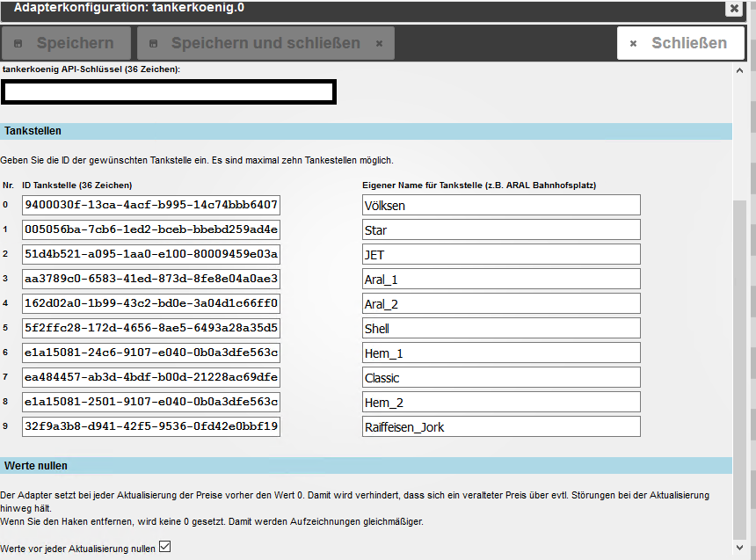Click station ID field starting 51d4b521
This screenshot has width=756, height=560.
coord(151,254)
